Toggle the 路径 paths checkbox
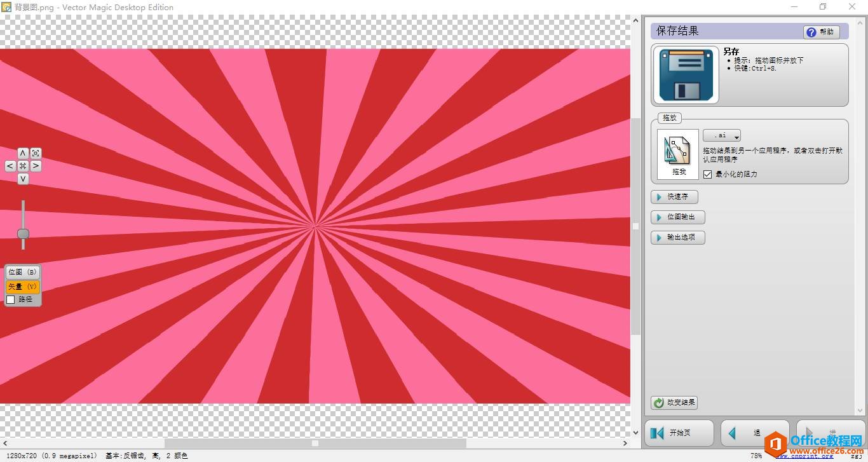The width and height of the screenshot is (868, 462). click(11, 299)
